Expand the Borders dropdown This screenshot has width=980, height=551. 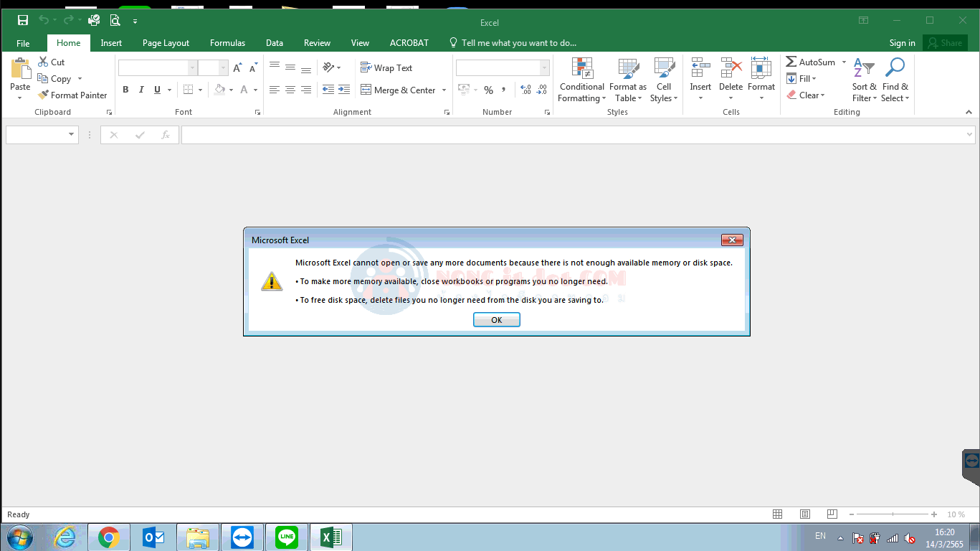tap(199, 90)
